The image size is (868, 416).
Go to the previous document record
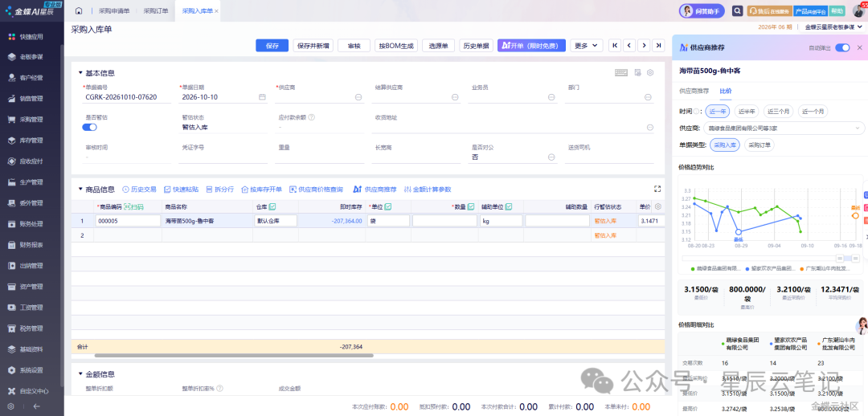point(628,45)
